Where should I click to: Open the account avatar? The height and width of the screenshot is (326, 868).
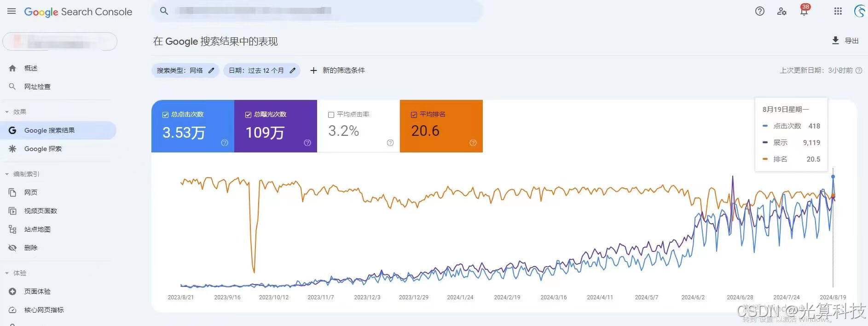coord(860,11)
